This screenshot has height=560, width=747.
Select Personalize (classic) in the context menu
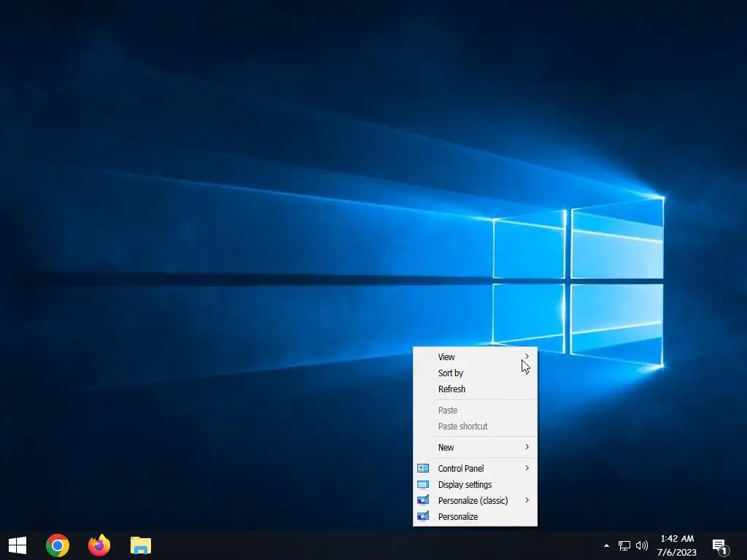(x=475, y=500)
